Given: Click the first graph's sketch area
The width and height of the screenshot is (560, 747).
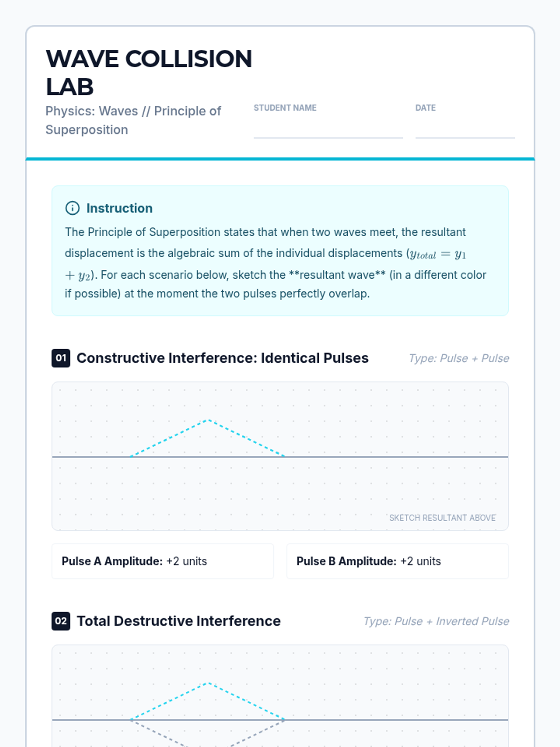Looking at the screenshot, I should point(280,456).
